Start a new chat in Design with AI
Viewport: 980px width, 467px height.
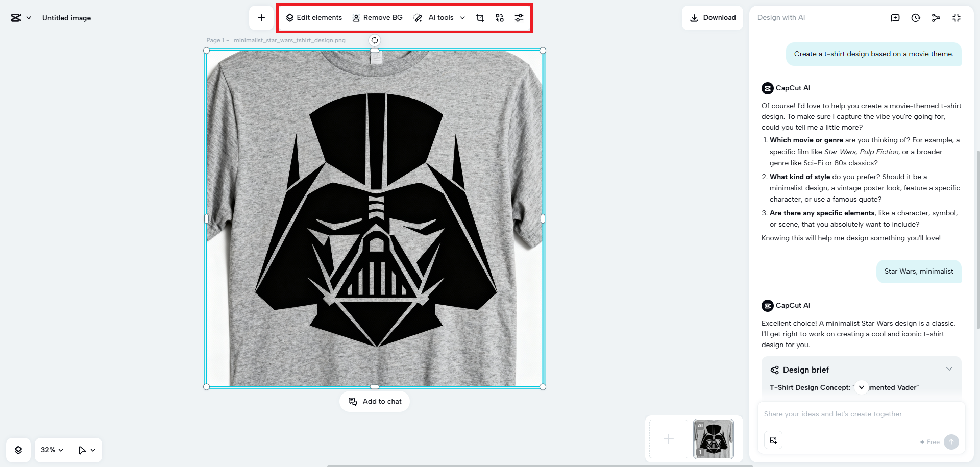coord(895,18)
